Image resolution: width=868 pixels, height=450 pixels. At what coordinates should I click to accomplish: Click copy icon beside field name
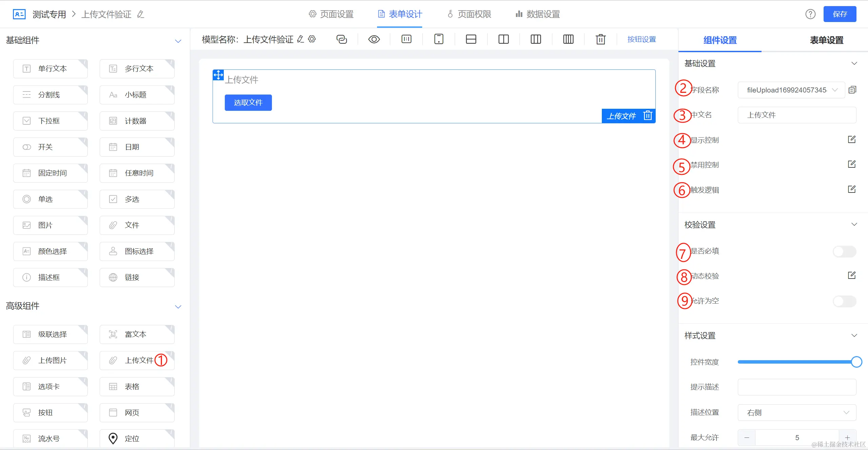852,90
